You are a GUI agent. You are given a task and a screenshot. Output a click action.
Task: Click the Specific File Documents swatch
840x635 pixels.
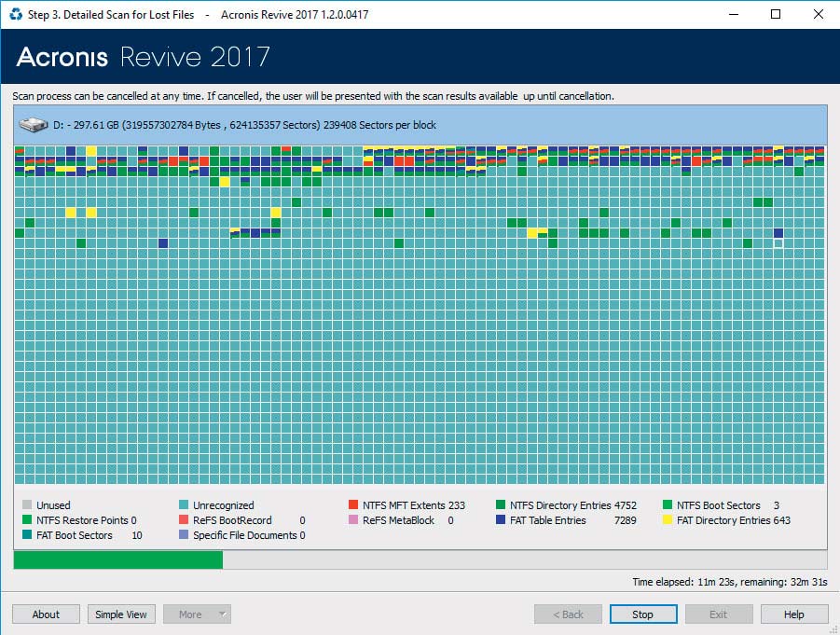[x=184, y=535]
